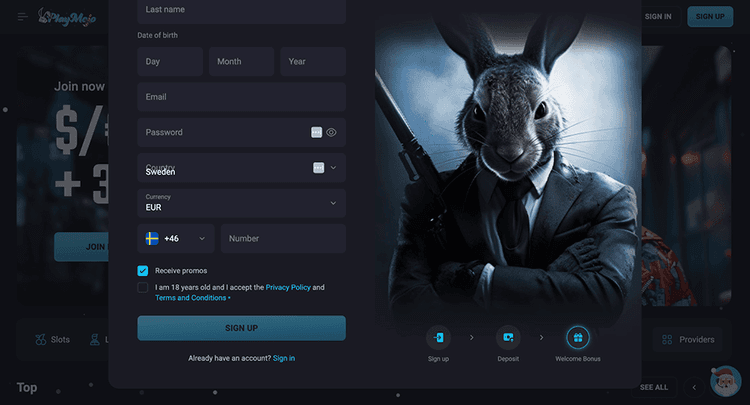Click the 'Date of birth' label
Viewport: 750px width, 405px height.
pos(157,35)
